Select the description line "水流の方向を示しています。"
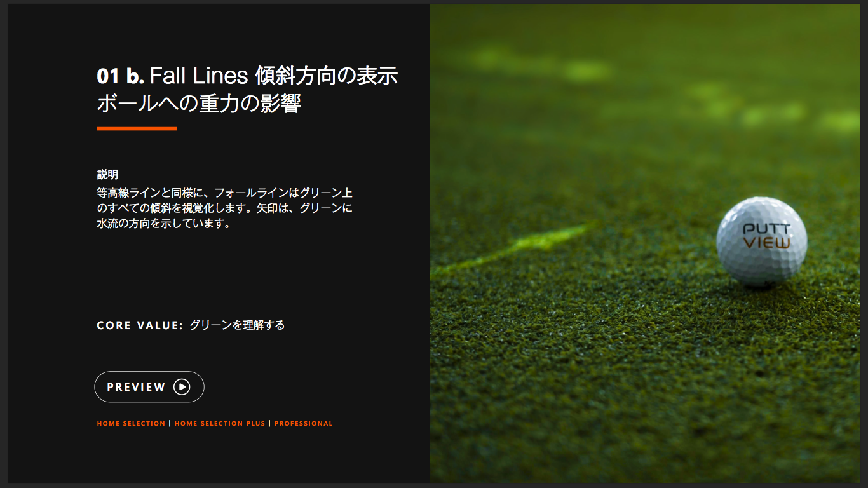 coord(163,224)
